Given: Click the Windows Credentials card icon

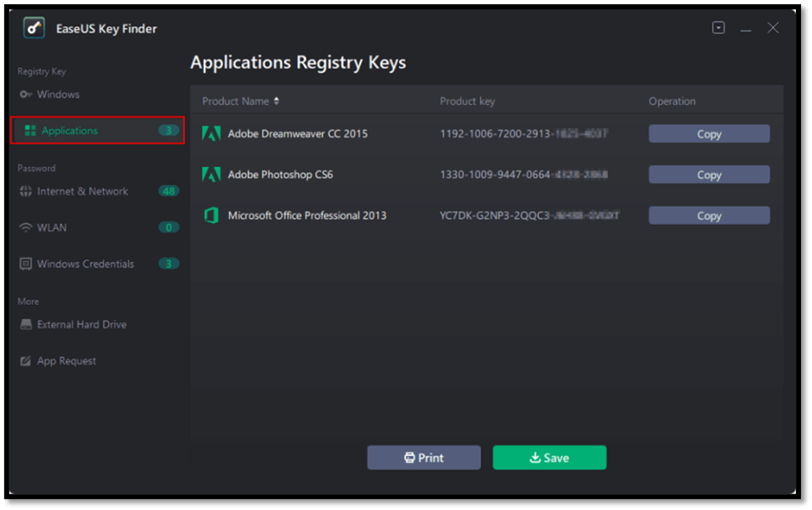Looking at the screenshot, I should (x=24, y=264).
